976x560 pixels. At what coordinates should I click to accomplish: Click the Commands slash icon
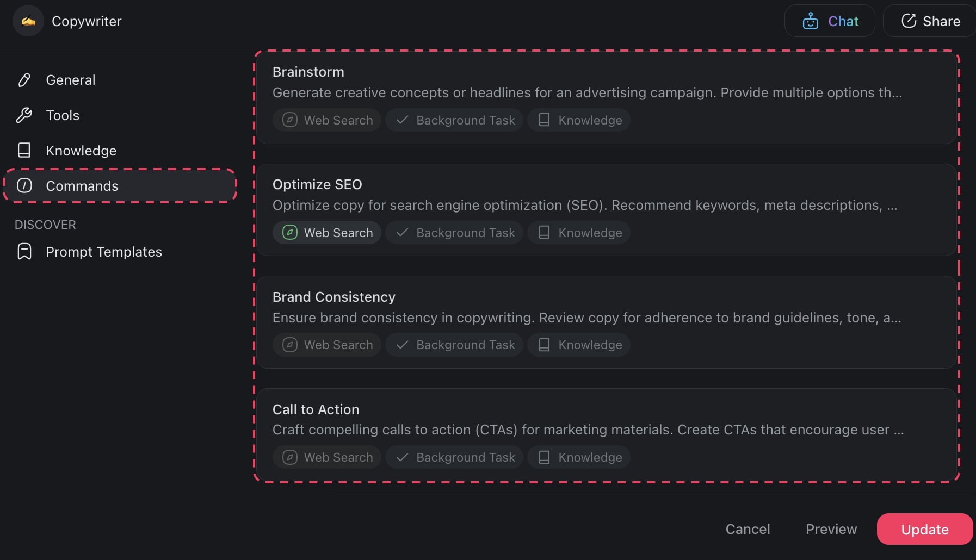[x=24, y=186]
